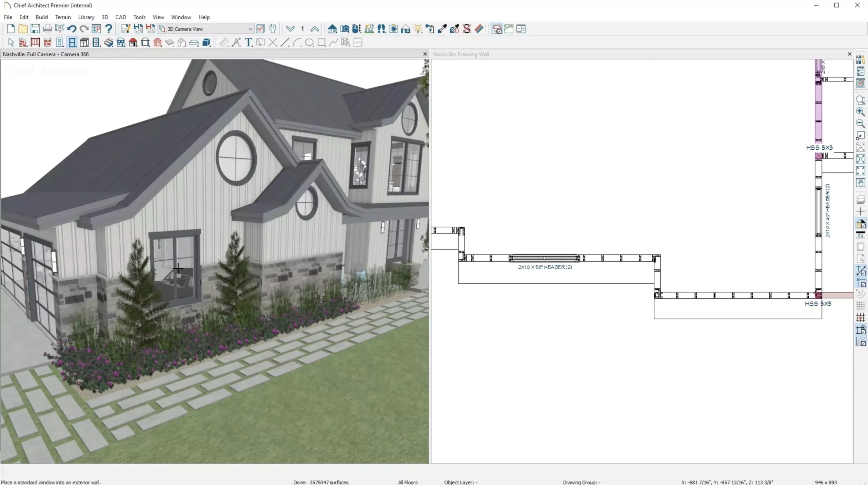
Task: Select the Text tool T icon
Action: pos(249,42)
